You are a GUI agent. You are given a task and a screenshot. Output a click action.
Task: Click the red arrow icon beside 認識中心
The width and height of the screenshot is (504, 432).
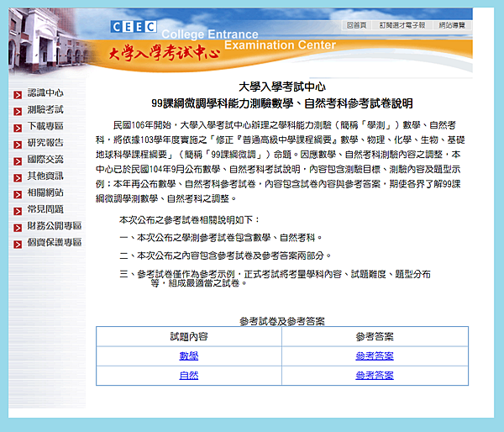tap(18, 95)
